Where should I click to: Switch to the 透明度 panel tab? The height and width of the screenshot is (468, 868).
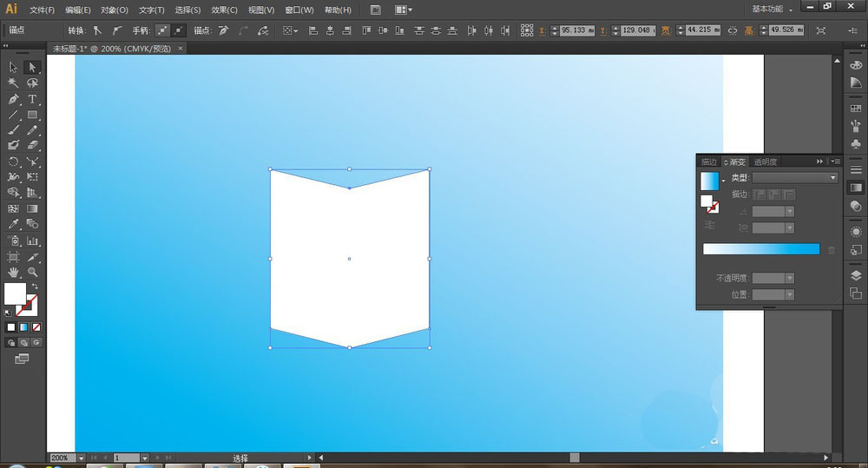(x=765, y=161)
